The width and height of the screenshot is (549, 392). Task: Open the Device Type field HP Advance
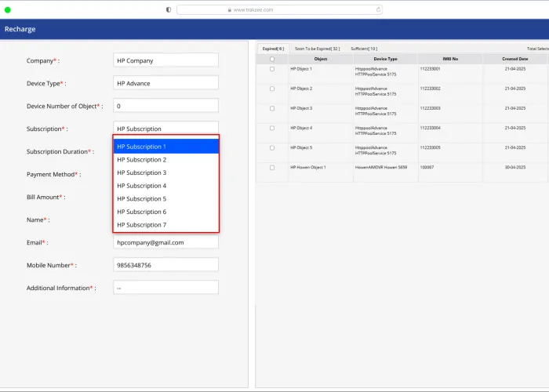pos(165,83)
